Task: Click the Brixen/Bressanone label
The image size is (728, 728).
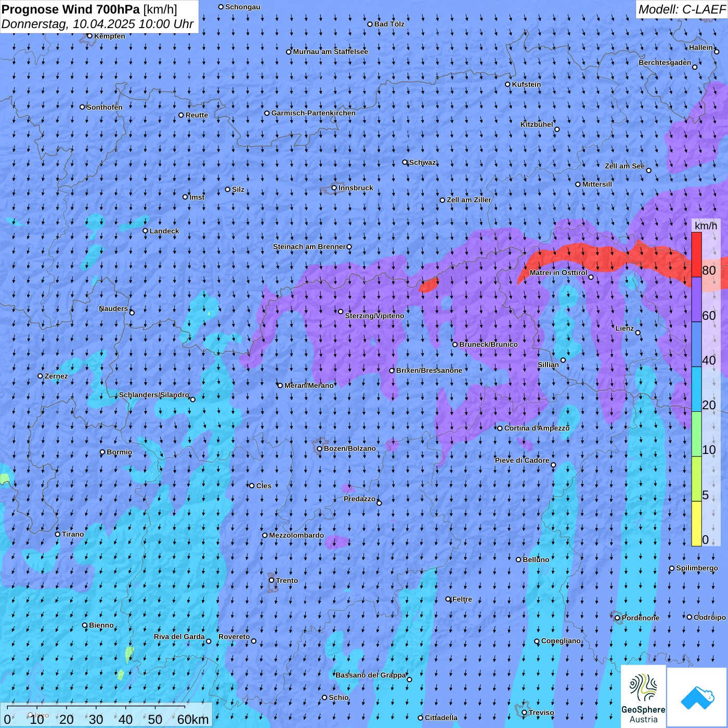Action: click(429, 370)
